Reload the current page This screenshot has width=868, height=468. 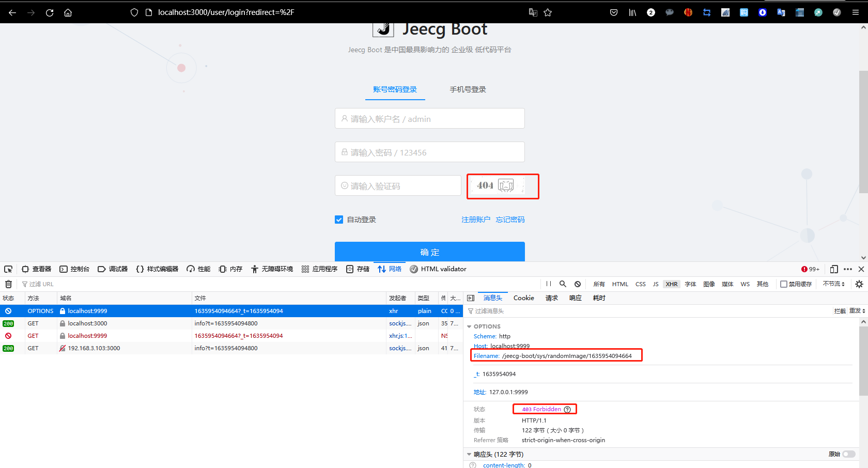click(x=50, y=13)
